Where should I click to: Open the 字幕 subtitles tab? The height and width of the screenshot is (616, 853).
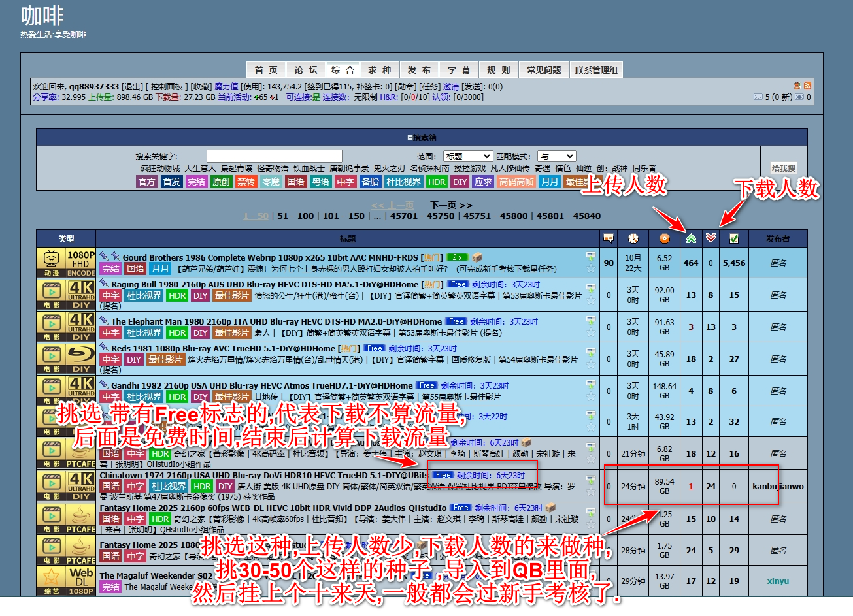point(459,70)
